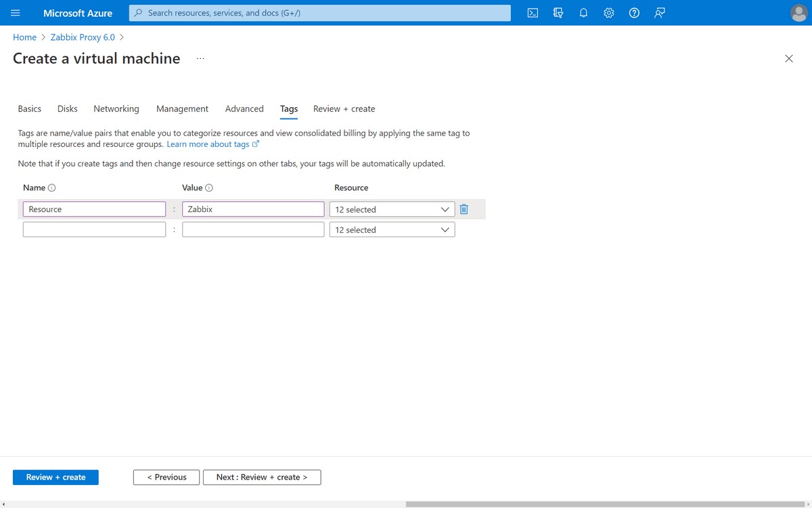Open the Azure portal hamburger menu
Image resolution: width=812 pixels, height=508 pixels.
[16, 13]
